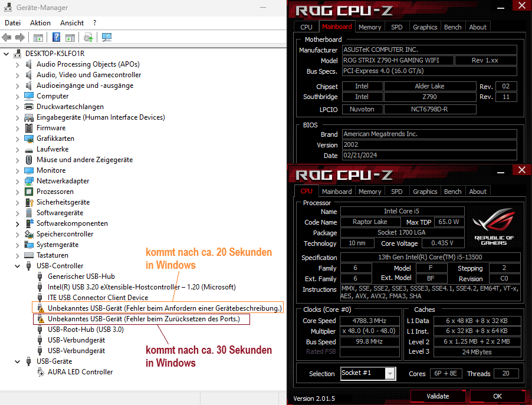Image resolution: width=532 pixels, height=405 pixels.
Task: Click the action pane toolbar icon
Action: 70,37
